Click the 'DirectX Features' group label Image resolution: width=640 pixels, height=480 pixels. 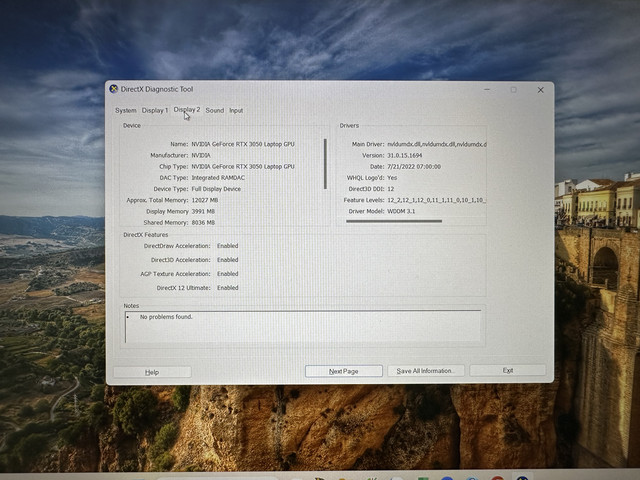point(146,235)
